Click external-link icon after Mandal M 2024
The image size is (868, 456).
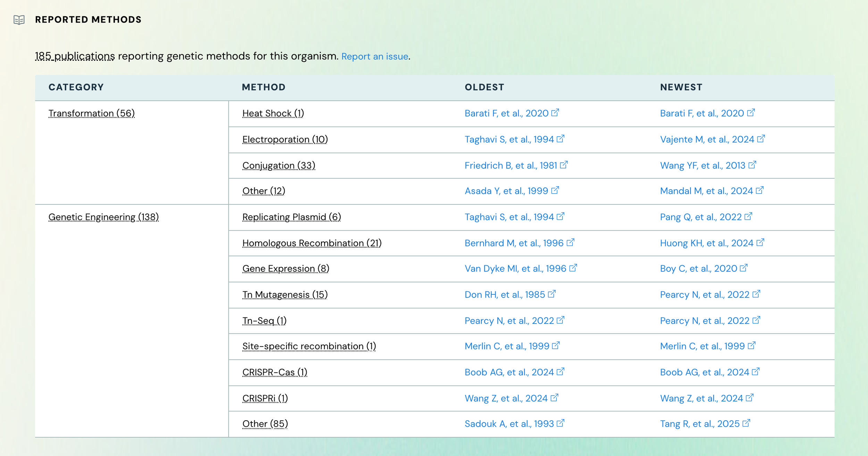pyautogui.click(x=760, y=190)
